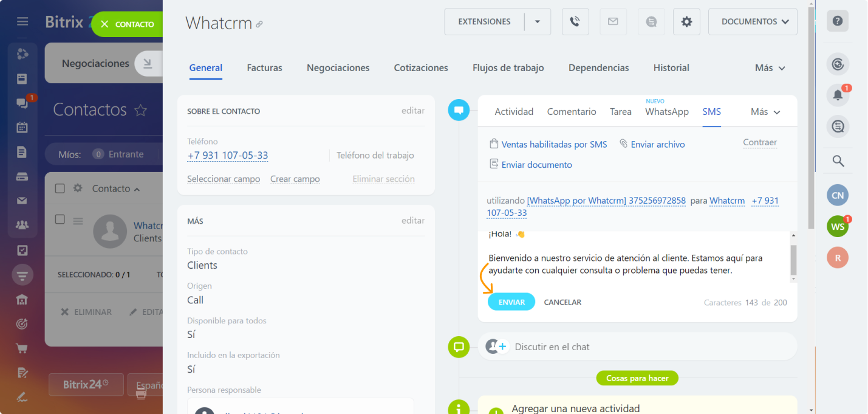868x414 pixels.
Task: Click the magnifier search icon in right sidebar
Action: point(838,161)
